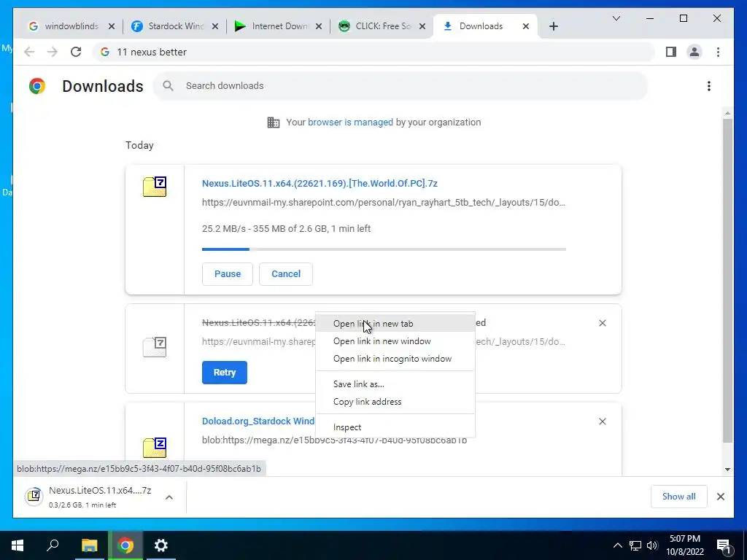Screen dimensions: 747x560
Task: Close the Stardock Wind tab
Action: [x=215, y=27]
